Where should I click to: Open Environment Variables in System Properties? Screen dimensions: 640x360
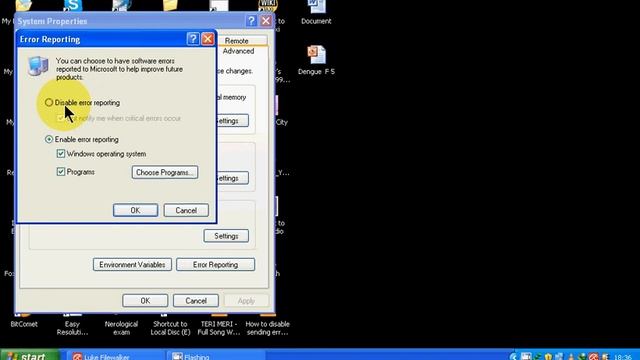tap(132, 264)
